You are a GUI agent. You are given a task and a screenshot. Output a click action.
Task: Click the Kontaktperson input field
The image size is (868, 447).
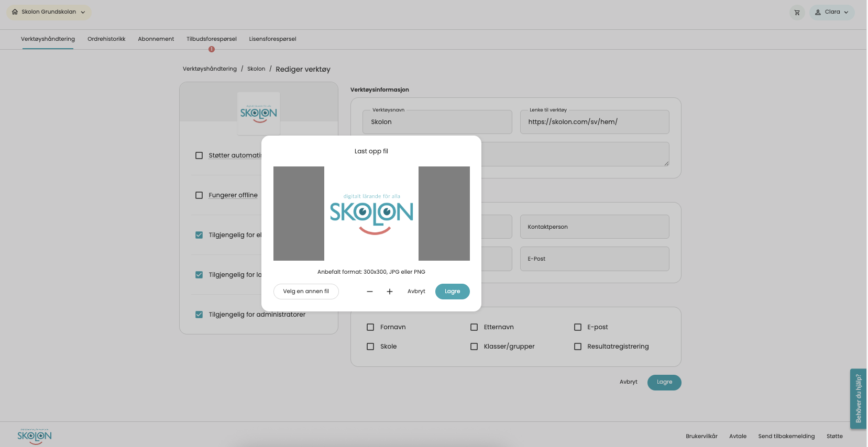(595, 227)
